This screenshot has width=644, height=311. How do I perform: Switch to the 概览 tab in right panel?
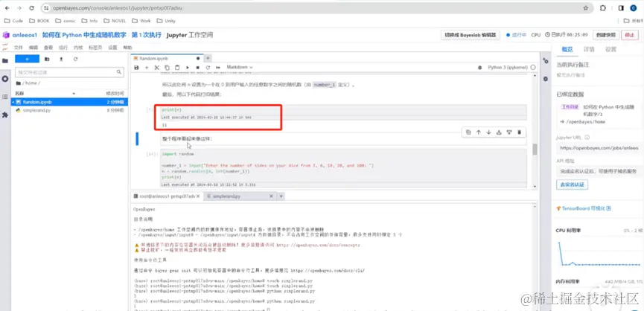pos(567,49)
